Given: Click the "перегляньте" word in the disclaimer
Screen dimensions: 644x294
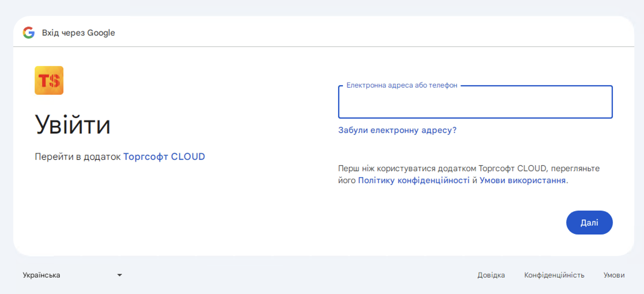Looking at the screenshot, I should [x=575, y=169].
